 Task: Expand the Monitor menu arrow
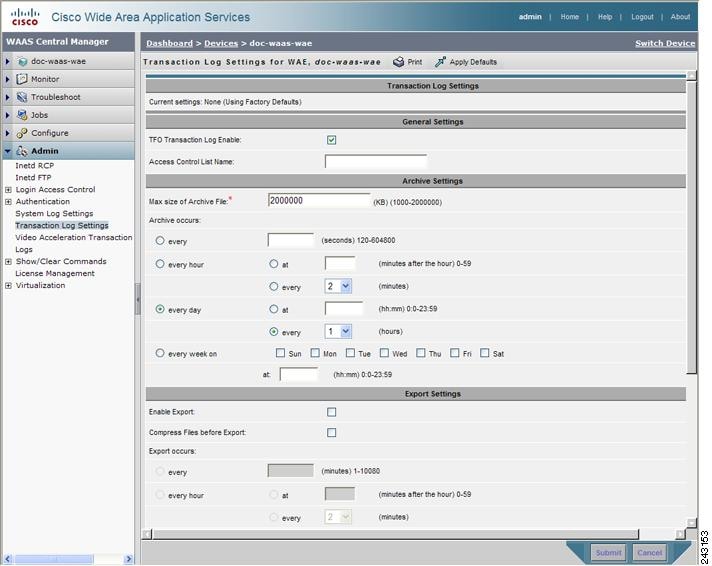pyautogui.click(x=7, y=79)
